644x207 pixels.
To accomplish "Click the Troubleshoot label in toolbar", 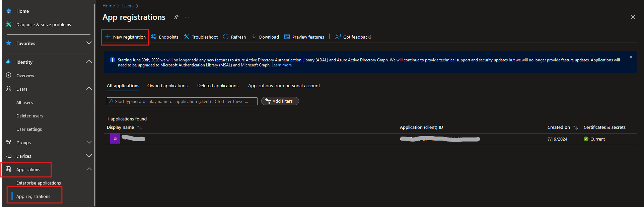I will tap(205, 37).
